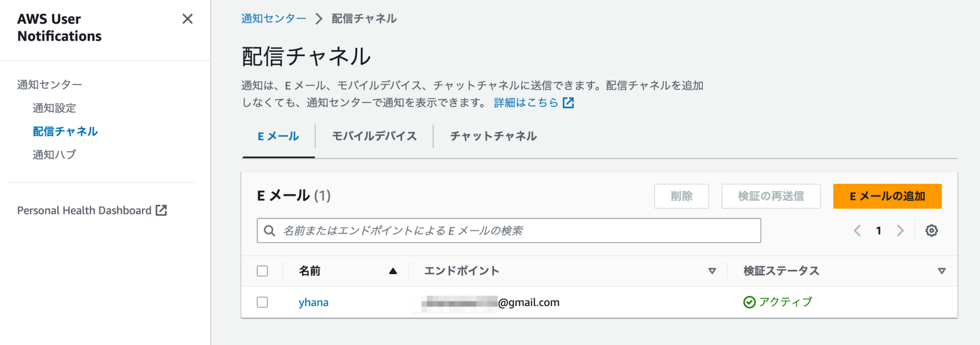Open Personal Health Dashboard via external link icon

coord(162,210)
